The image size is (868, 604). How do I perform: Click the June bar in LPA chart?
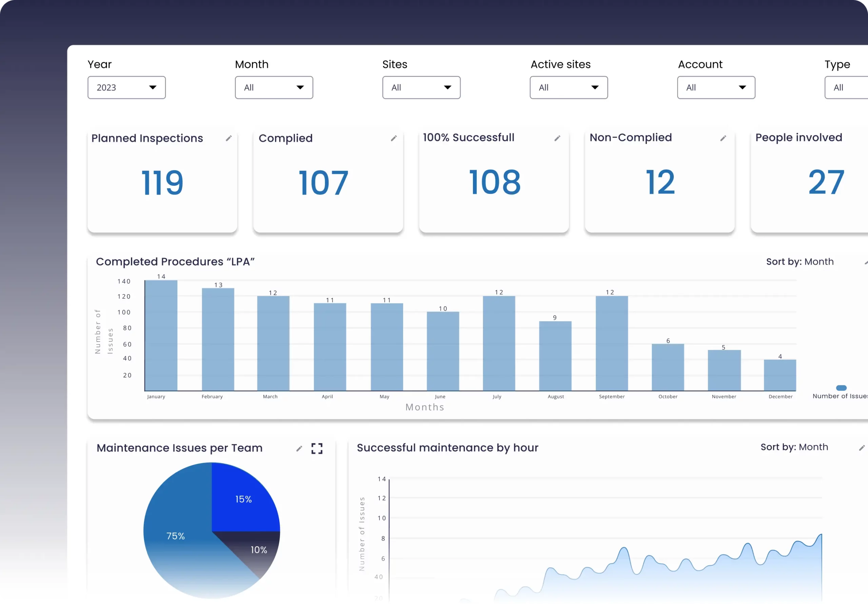[x=443, y=351]
